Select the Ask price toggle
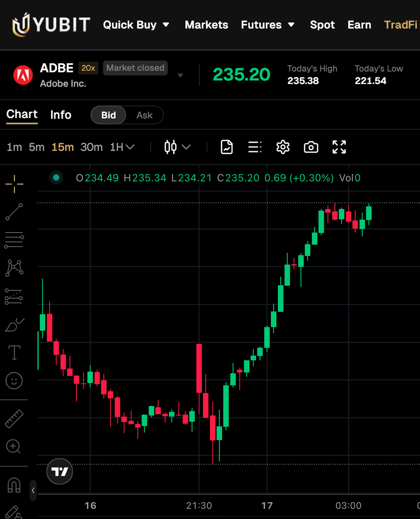 144,115
